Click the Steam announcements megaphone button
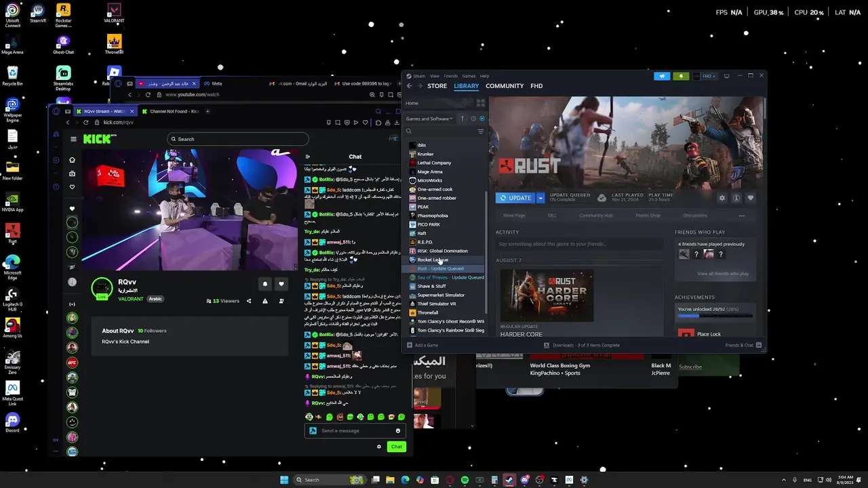This screenshot has width=868, height=488. tap(662, 76)
